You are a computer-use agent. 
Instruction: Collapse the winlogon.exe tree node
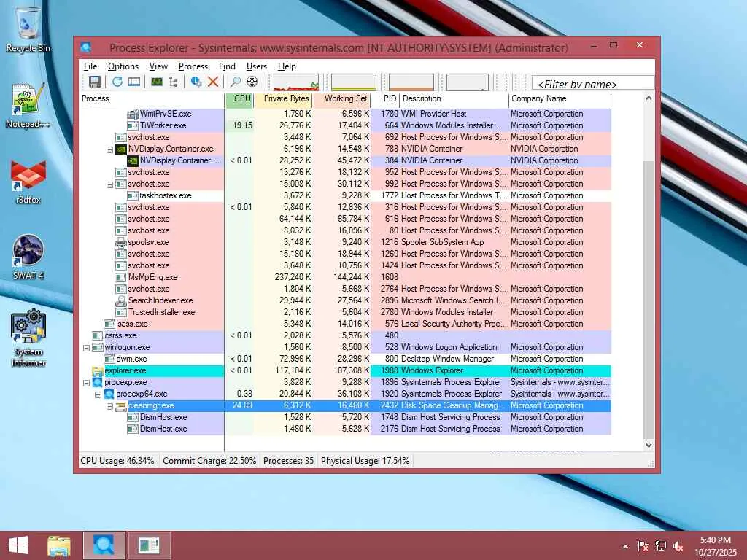point(86,348)
